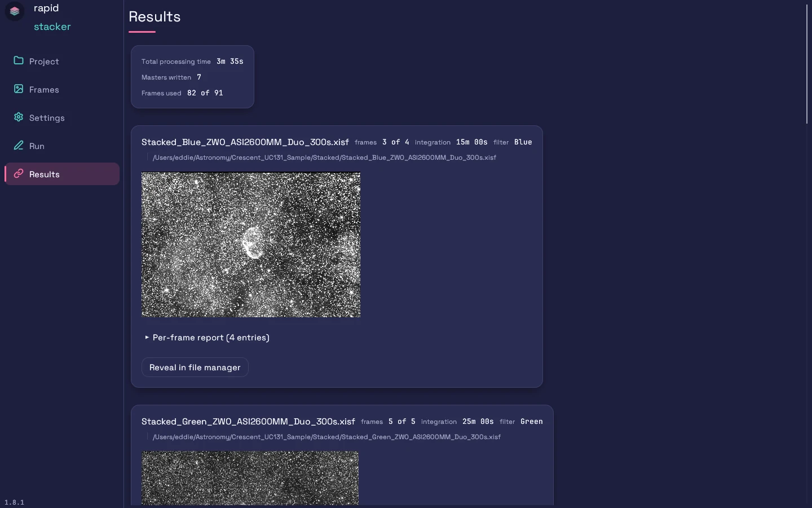Click Stacked_Green_ZWO_ASI2600MM_Duo_300s.xisf title

point(248,422)
